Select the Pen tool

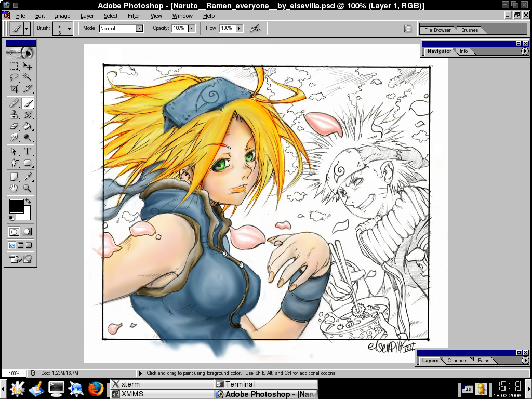click(14, 163)
